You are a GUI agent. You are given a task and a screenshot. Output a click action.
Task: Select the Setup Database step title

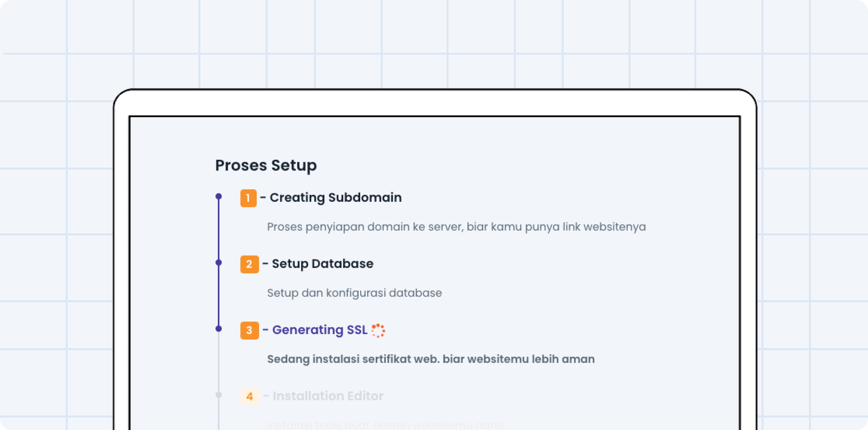point(322,264)
